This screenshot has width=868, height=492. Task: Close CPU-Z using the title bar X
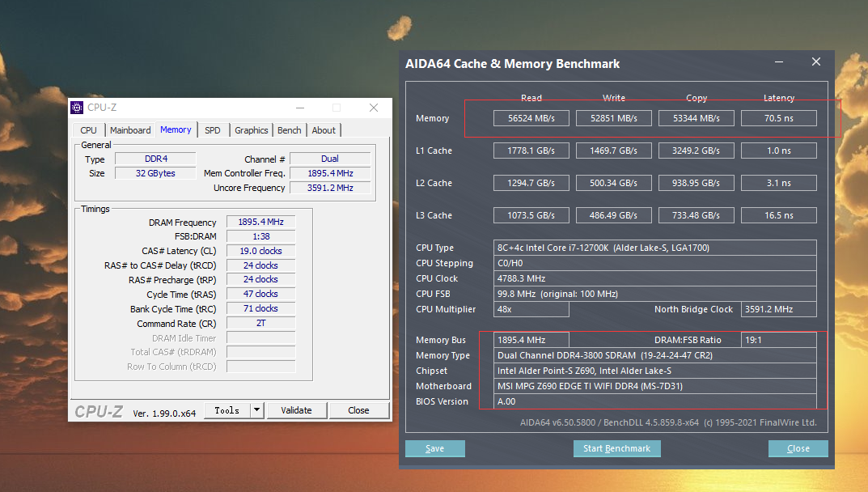click(373, 108)
